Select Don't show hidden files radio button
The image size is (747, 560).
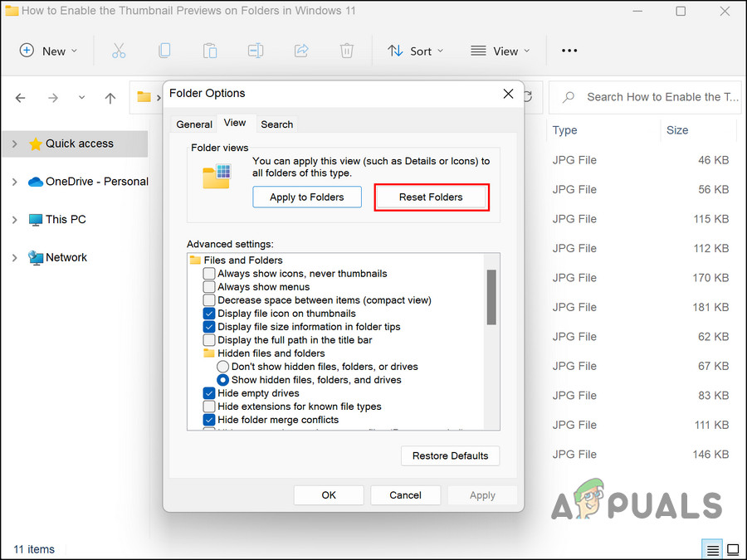222,367
